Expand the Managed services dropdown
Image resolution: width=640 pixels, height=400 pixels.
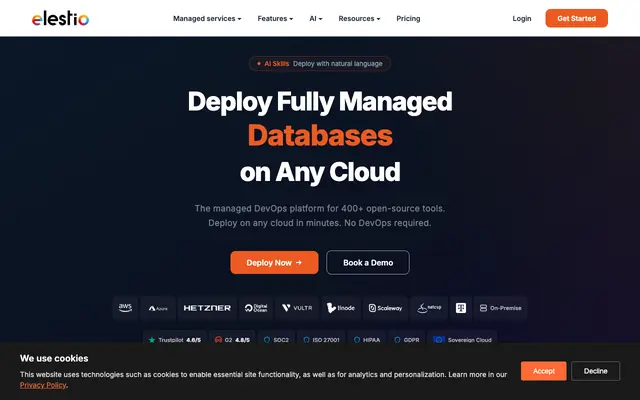click(207, 18)
